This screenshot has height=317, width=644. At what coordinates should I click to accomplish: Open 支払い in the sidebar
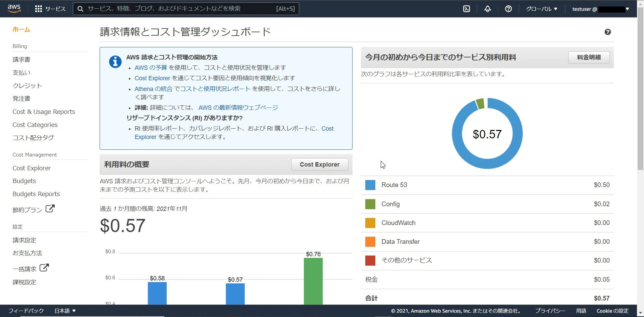coord(21,73)
